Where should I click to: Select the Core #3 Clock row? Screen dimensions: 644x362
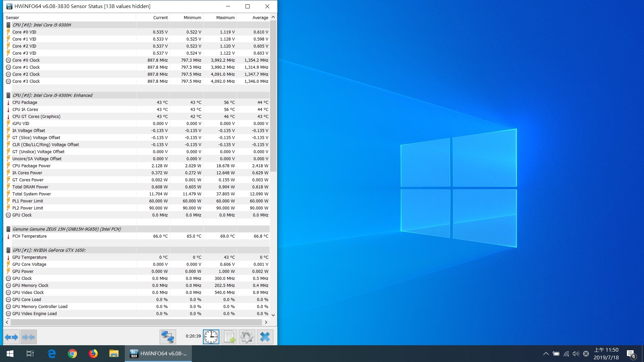(x=137, y=81)
